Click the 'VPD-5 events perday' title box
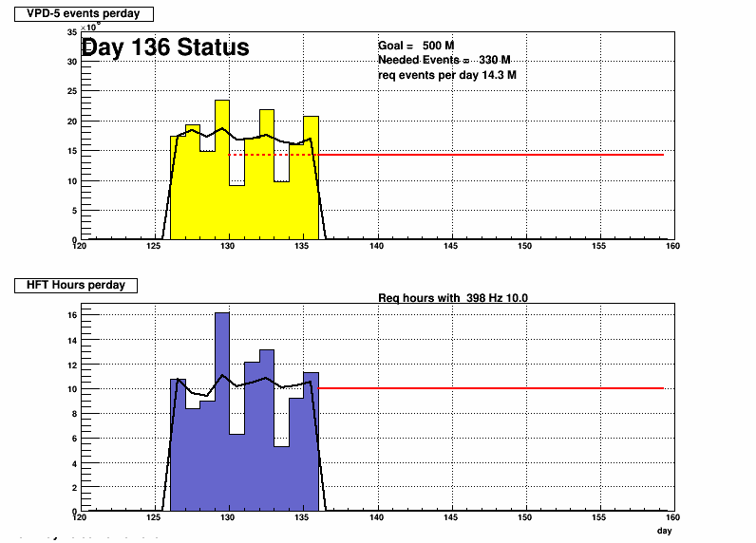Screen dimensions: 756x543 tap(84, 14)
